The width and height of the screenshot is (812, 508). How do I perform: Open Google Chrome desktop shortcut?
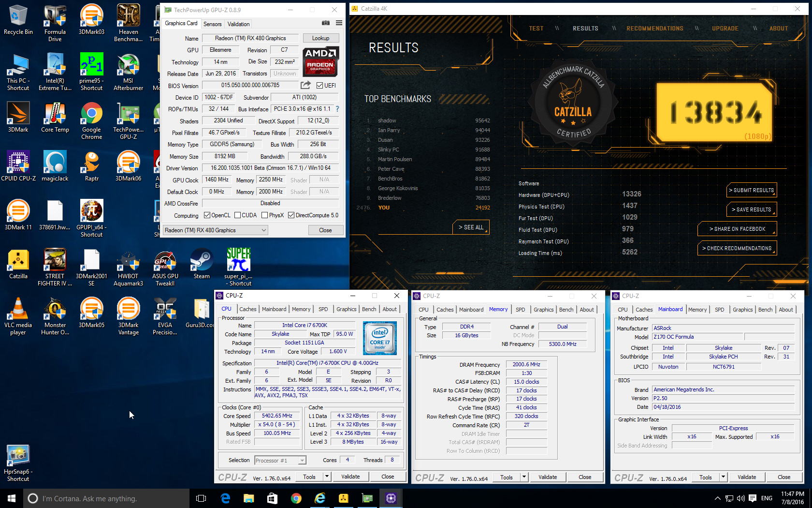pos(92,121)
